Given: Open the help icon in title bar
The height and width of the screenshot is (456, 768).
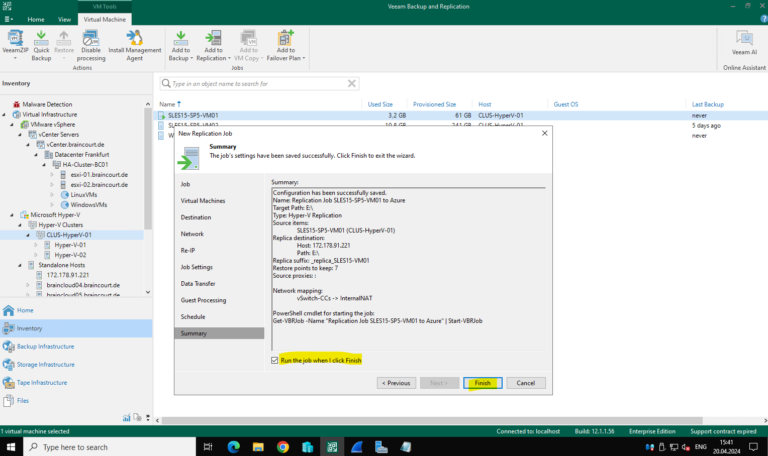Looking at the screenshot, I should point(764,19).
